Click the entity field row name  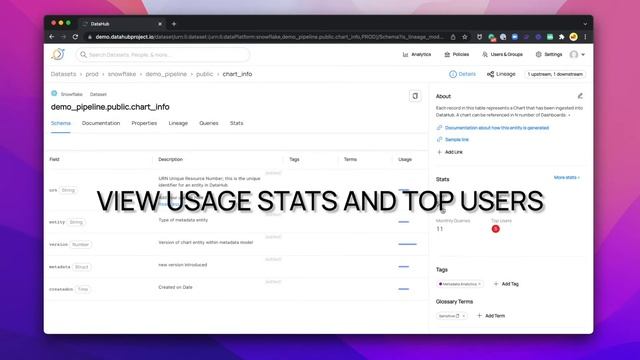(57, 222)
